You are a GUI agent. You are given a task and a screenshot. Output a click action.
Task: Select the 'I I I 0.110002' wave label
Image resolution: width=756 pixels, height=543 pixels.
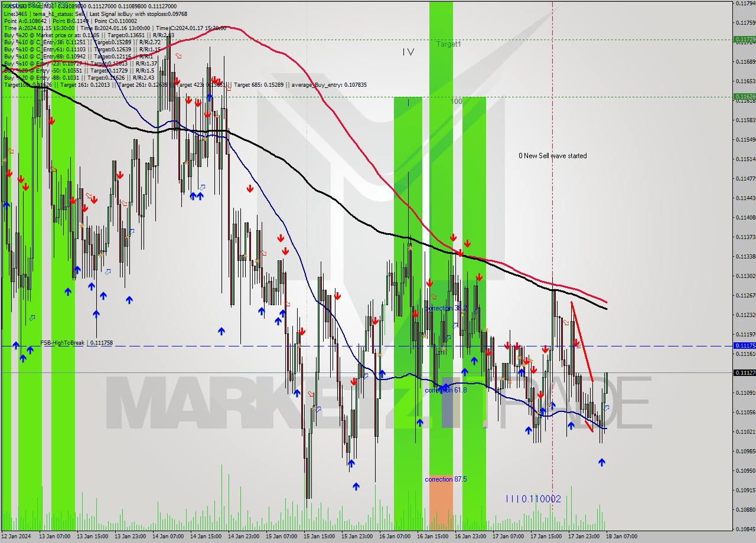(x=533, y=499)
